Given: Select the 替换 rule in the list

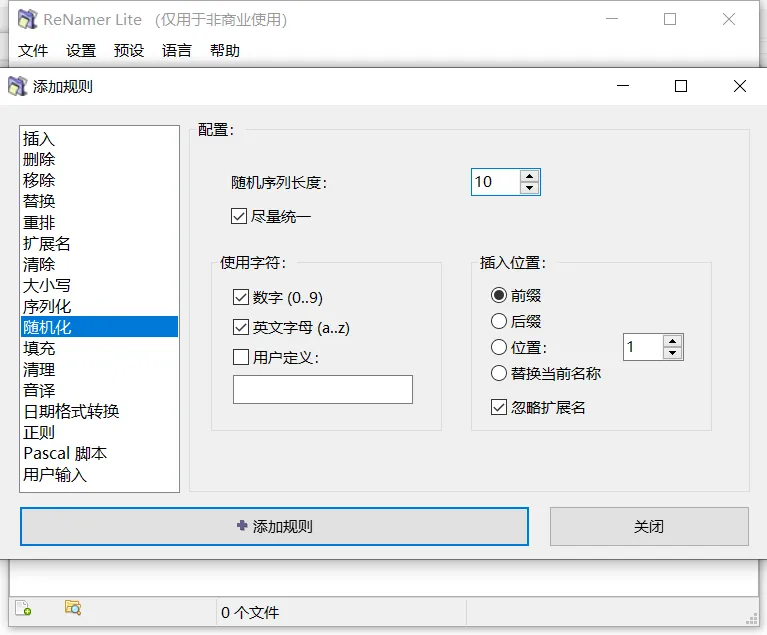Looking at the screenshot, I should click(x=99, y=201).
